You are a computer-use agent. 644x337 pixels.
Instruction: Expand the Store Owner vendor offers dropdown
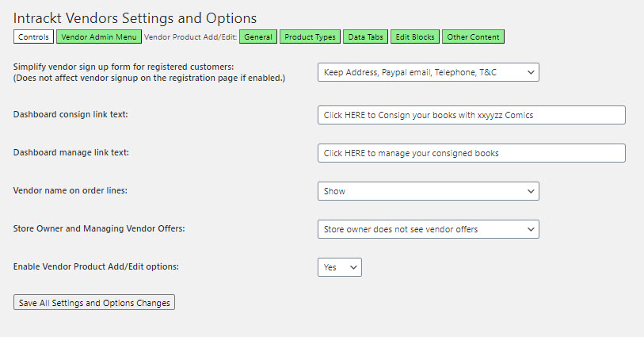(x=428, y=229)
